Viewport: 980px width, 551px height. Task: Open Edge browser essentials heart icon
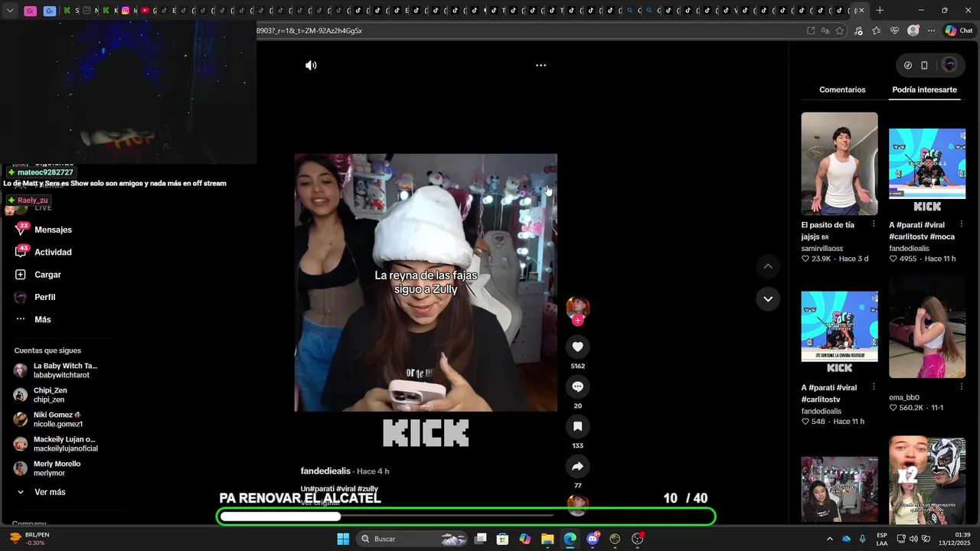[x=894, y=31]
